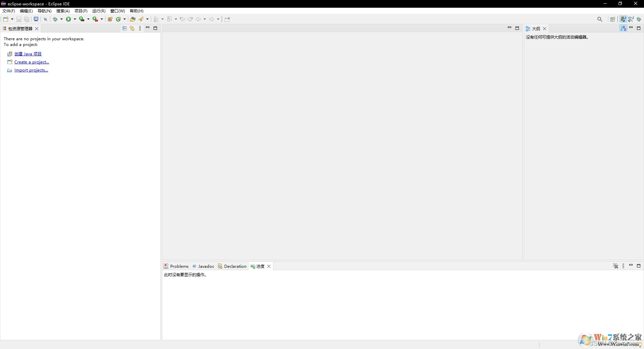Open the 项目(P) menu
The height and width of the screenshot is (349, 644).
(81, 11)
